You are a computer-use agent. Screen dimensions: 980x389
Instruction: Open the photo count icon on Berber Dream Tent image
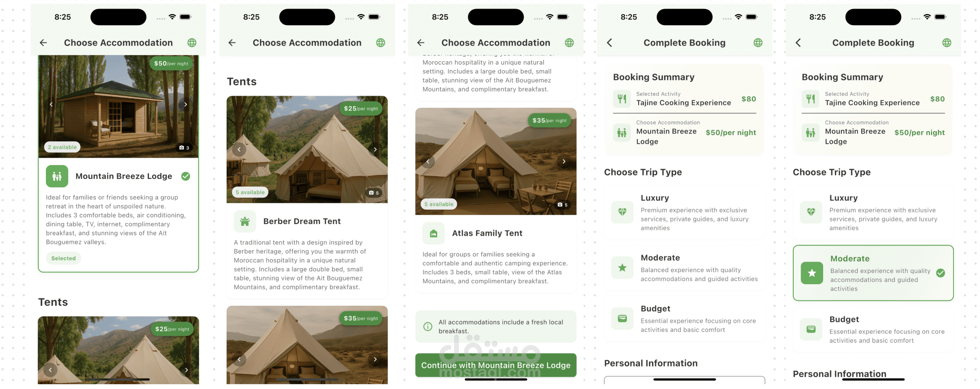373,193
